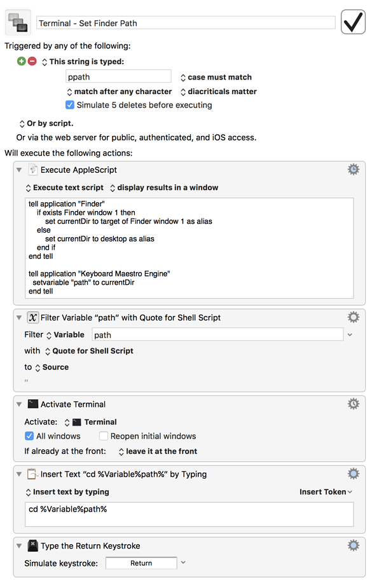This screenshot has width=372, height=588.
Task: Collapse the Execute AppleScript action
Action: (x=19, y=170)
